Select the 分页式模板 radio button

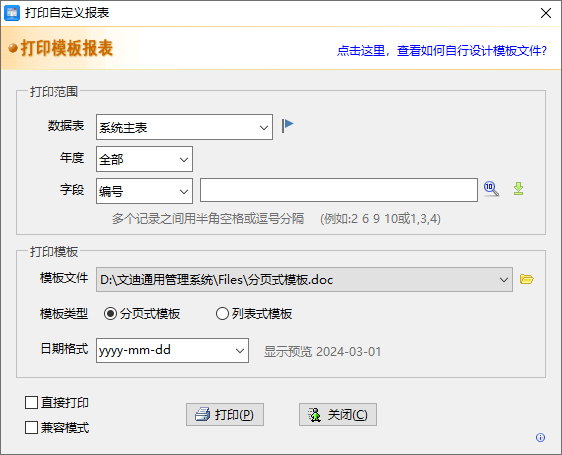[110, 314]
